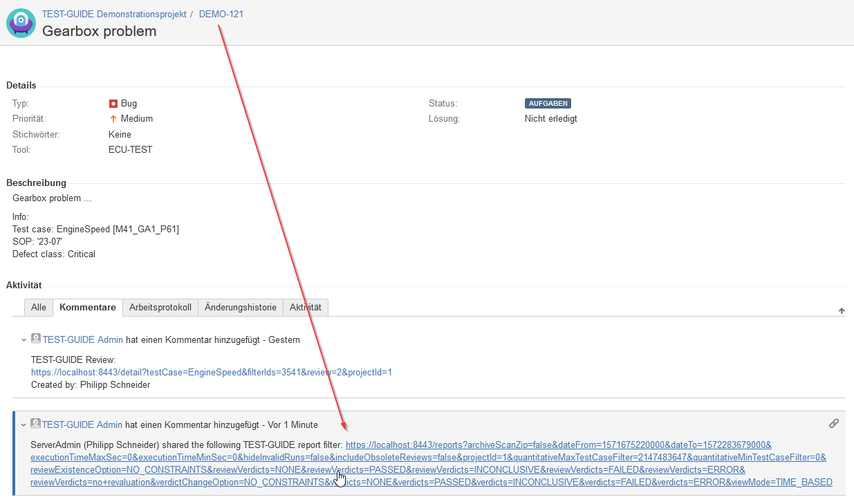Show the Änderungshistorie tab
854x504 pixels.
point(240,308)
